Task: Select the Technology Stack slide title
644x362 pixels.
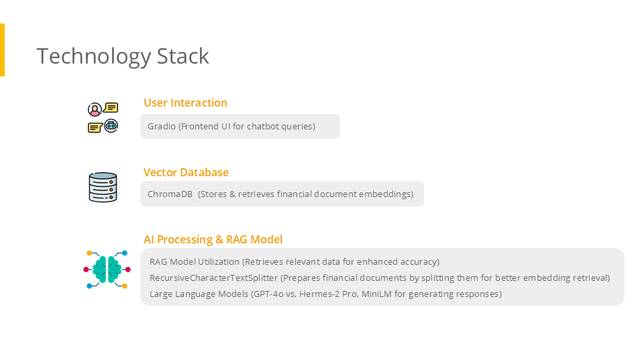Action: (x=123, y=56)
